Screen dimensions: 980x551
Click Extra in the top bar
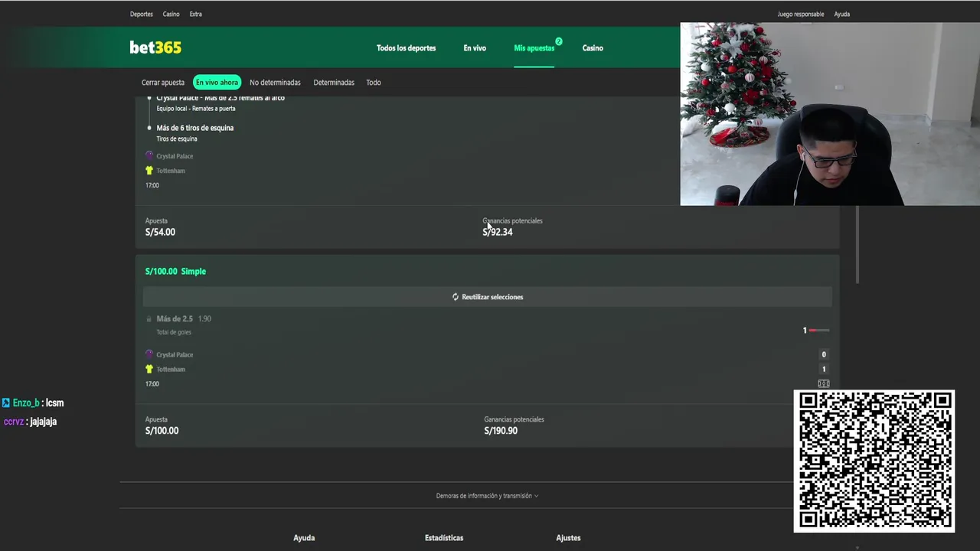[x=196, y=14]
